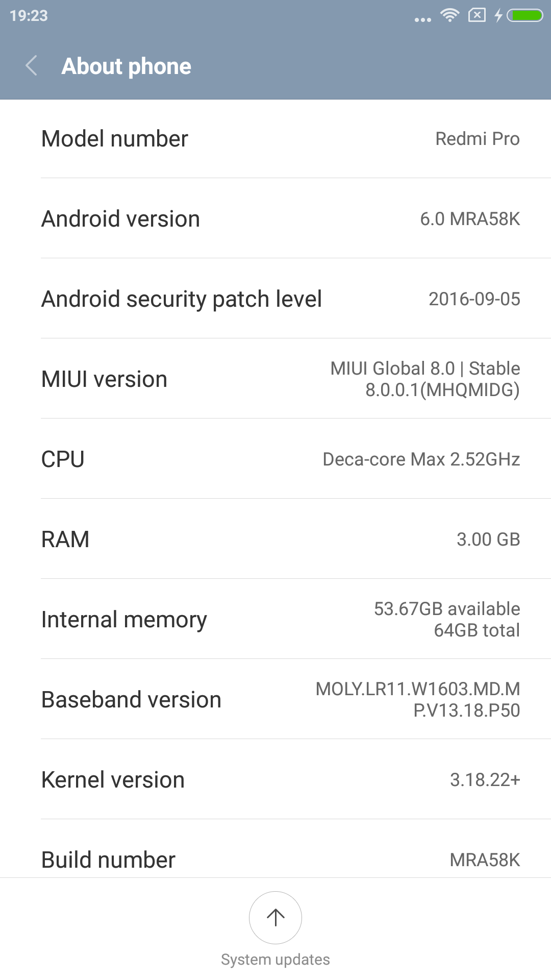Open the Model number entry
Viewport: 551px width, 980px height.
pos(275,139)
